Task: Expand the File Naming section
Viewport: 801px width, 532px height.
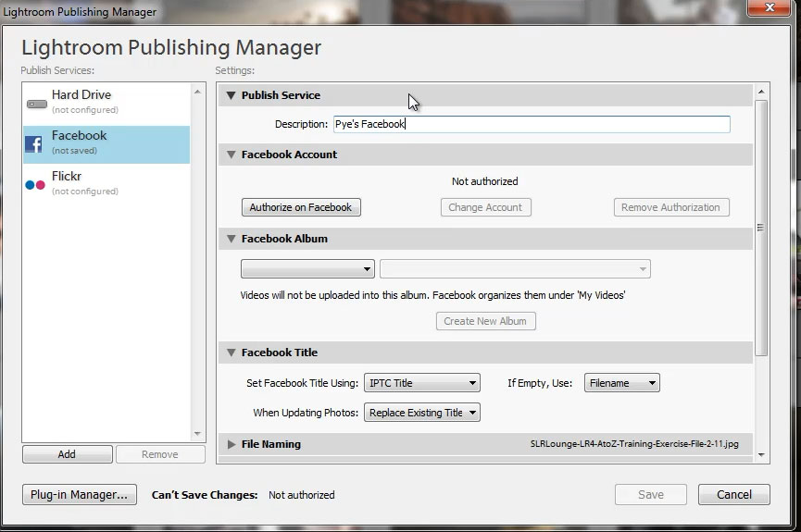Action: pyautogui.click(x=231, y=444)
